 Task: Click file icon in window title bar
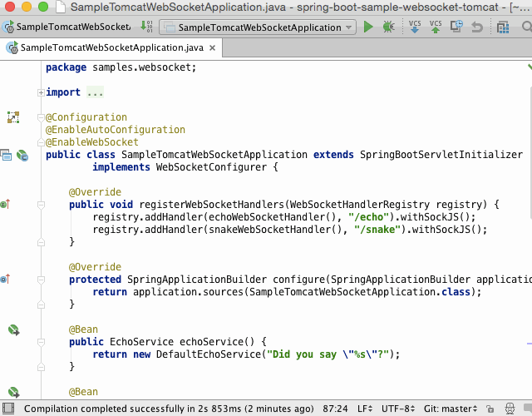pyautogui.click(x=61, y=7)
